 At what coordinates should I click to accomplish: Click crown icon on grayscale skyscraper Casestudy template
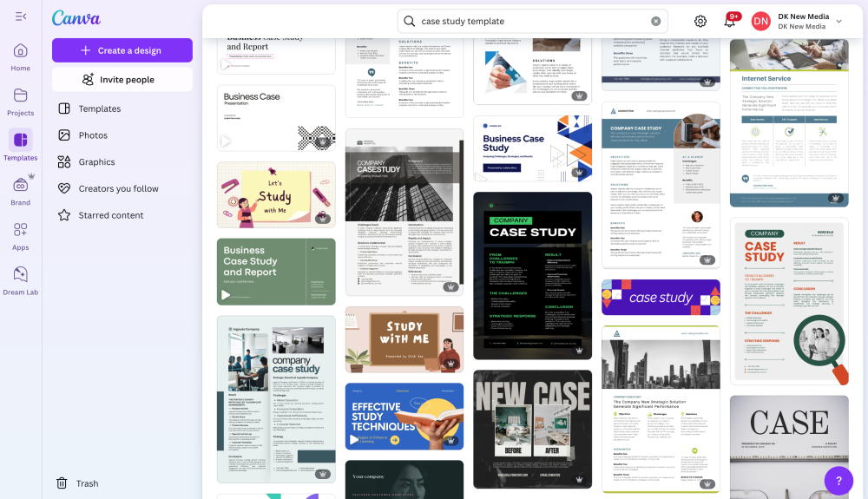point(450,286)
